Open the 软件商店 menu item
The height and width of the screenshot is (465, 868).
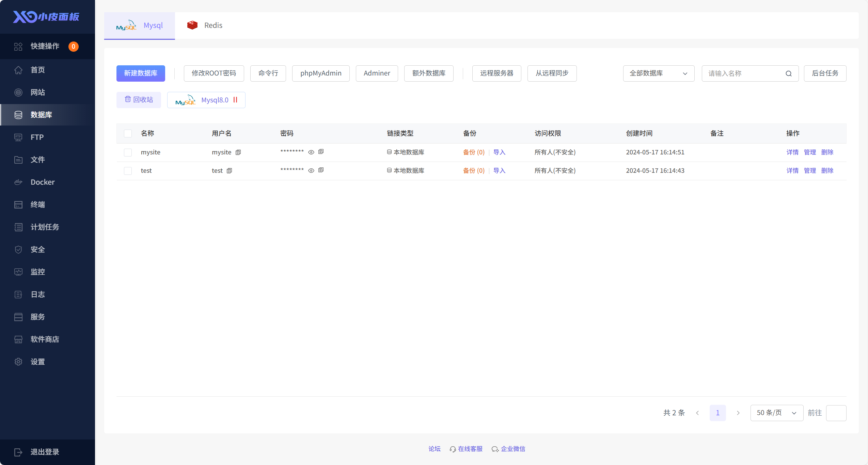pyautogui.click(x=44, y=339)
